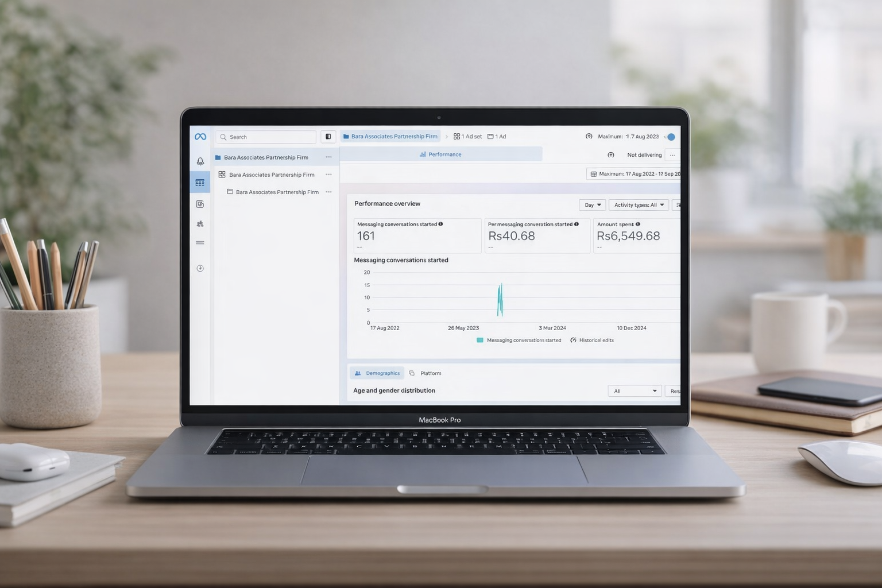882x588 pixels.
Task: Open the audiences people icon in sidebar
Action: click(200, 224)
